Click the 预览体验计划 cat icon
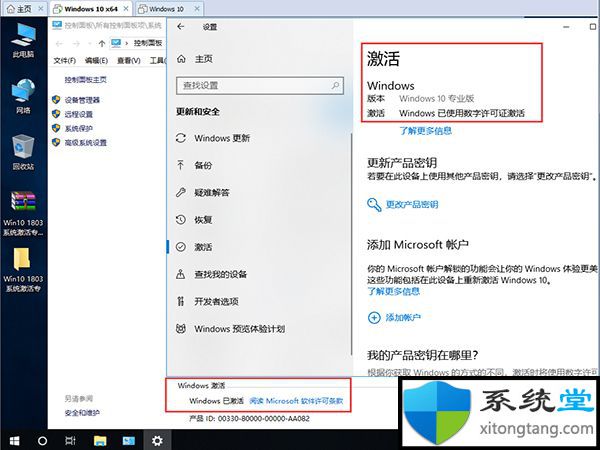Screen dimensions: 600x450 (181, 328)
